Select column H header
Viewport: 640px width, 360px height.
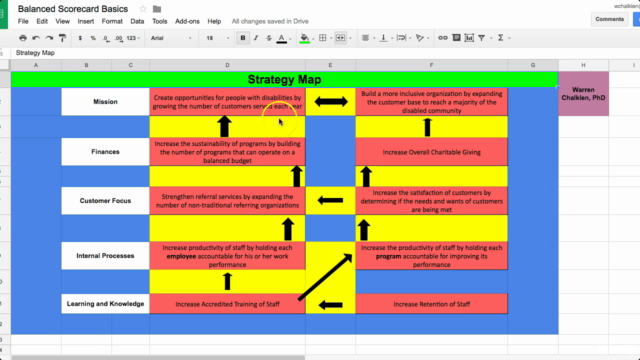[583, 65]
